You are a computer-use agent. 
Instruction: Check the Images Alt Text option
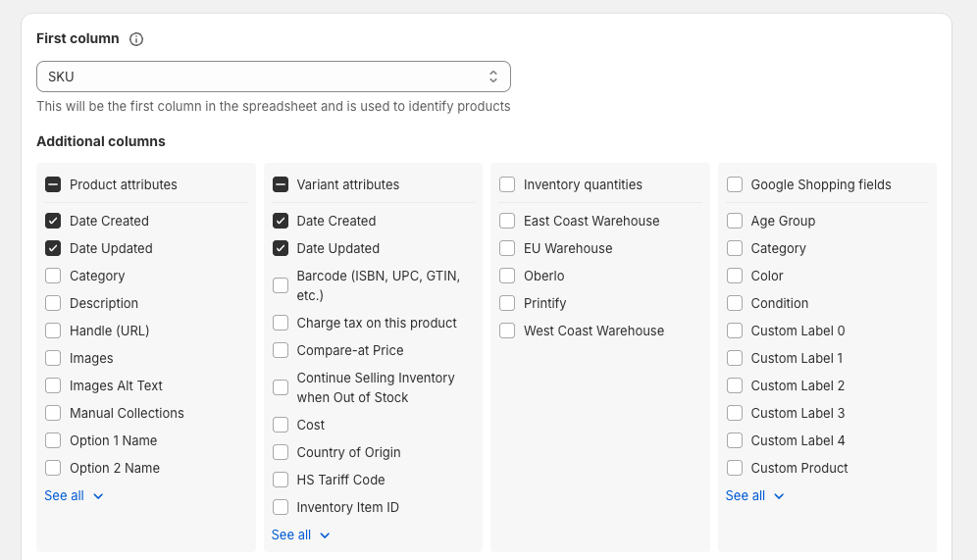pyautogui.click(x=53, y=385)
